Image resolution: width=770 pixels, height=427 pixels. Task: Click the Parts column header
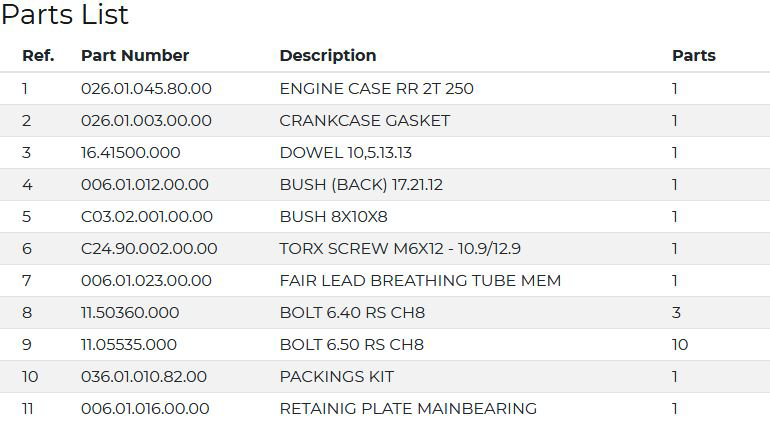click(x=693, y=55)
